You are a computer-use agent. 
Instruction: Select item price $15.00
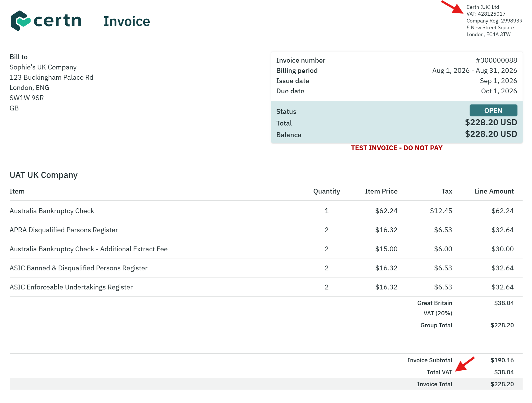(x=386, y=249)
